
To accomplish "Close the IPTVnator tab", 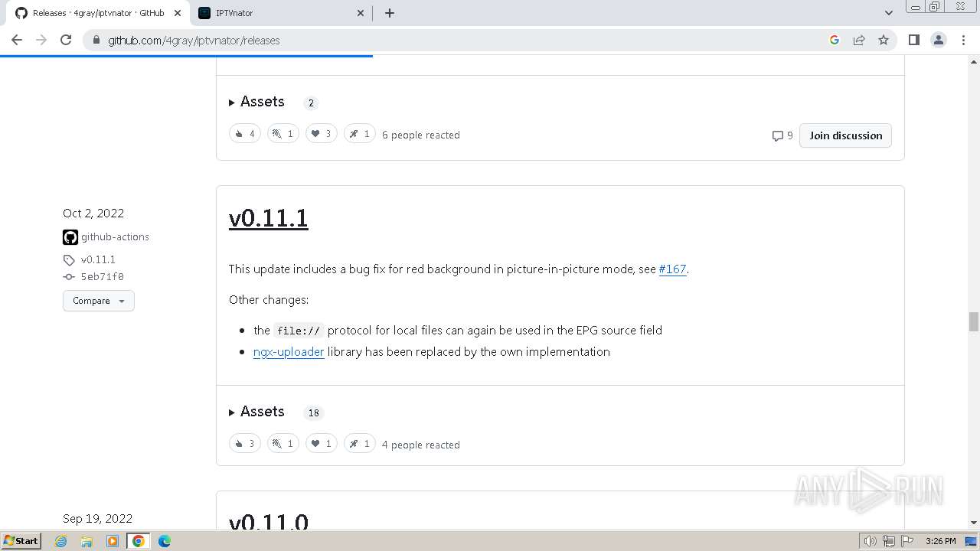I will [361, 13].
